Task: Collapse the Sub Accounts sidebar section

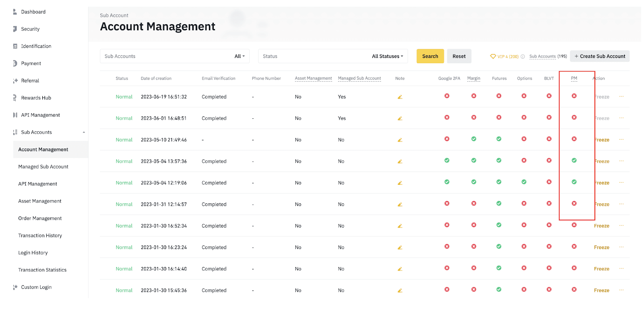Action: 84,132
